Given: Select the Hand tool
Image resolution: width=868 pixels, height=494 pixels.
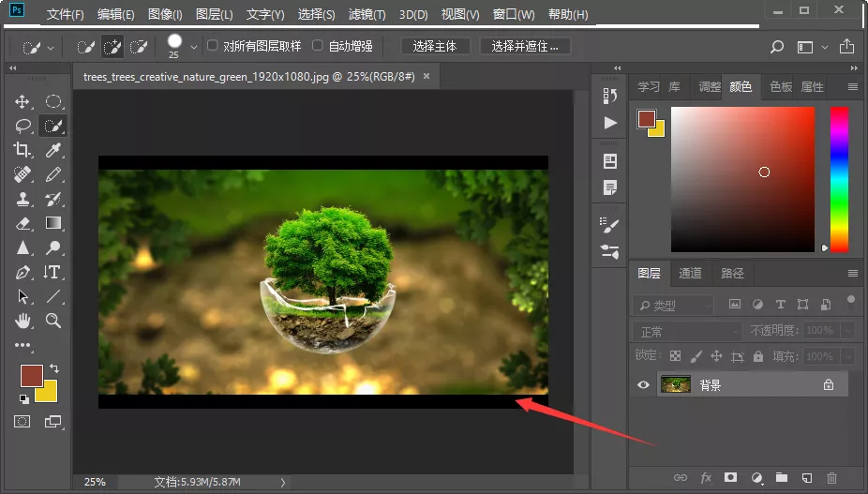Looking at the screenshot, I should click(x=22, y=320).
